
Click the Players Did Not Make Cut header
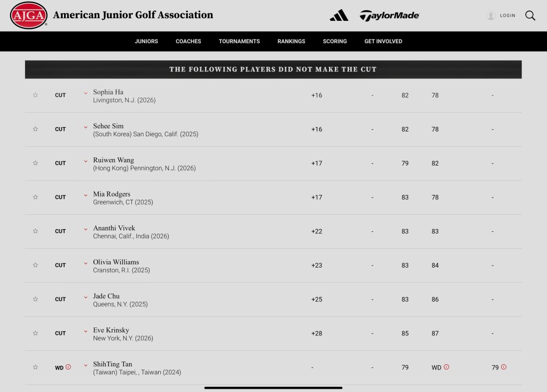pyautogui.click(x=273, y=69)
